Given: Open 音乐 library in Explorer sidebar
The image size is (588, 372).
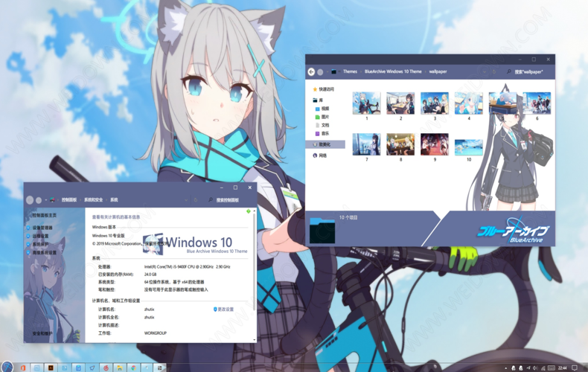Looking at the screenshot, I should [x=322, y=133].
